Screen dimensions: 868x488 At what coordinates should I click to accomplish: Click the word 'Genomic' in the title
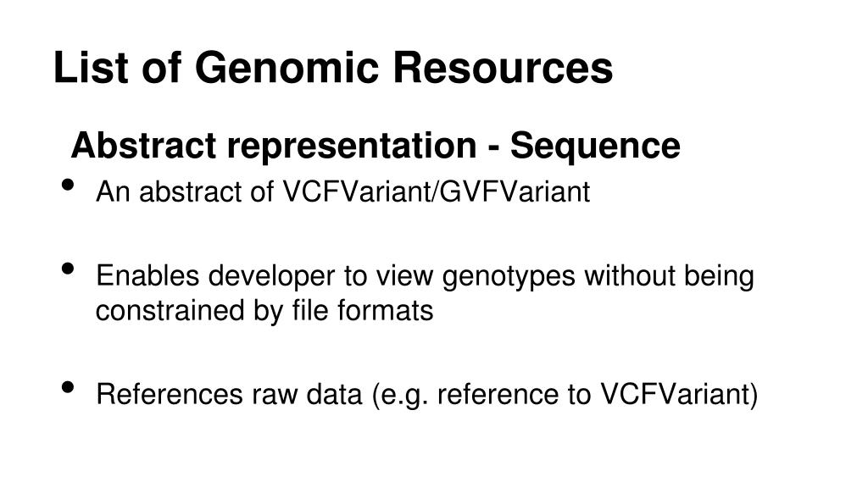[x=287, y=68]
